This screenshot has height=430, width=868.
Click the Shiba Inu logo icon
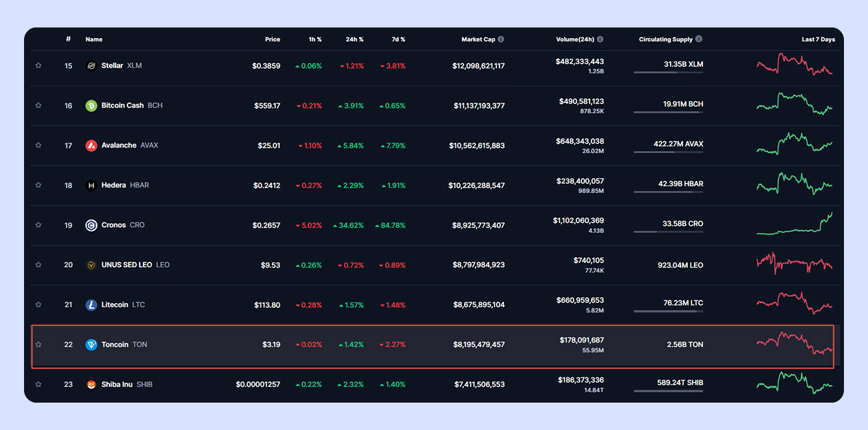(91, 385)
